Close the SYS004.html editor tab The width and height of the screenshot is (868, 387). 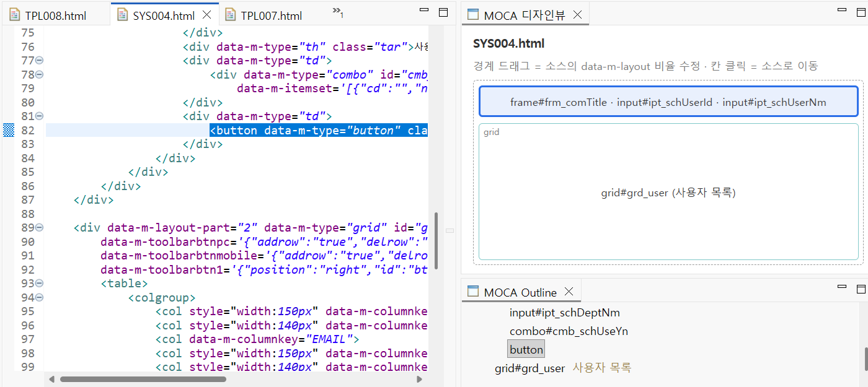(207, 15)
